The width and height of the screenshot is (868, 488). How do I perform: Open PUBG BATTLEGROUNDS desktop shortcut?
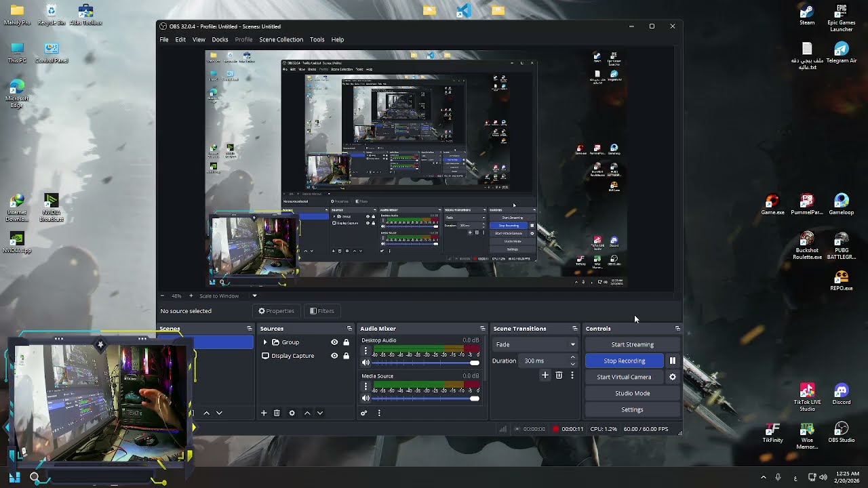click(842, 246)
